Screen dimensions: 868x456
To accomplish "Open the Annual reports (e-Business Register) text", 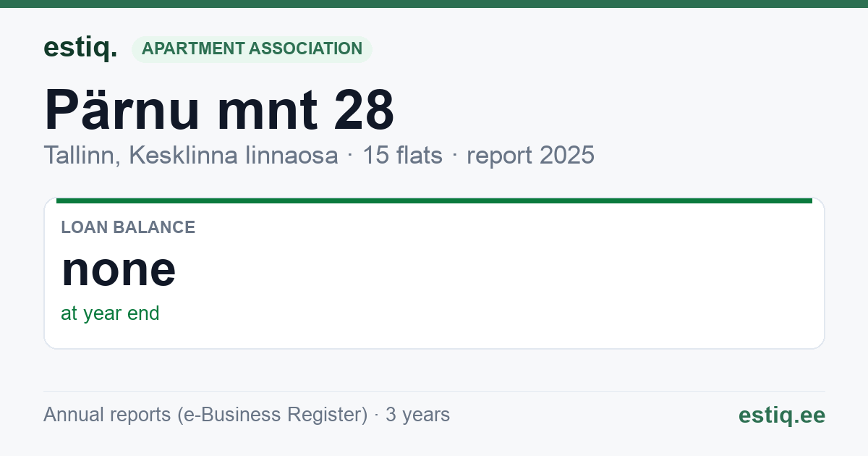I will [x=205, y=415].
